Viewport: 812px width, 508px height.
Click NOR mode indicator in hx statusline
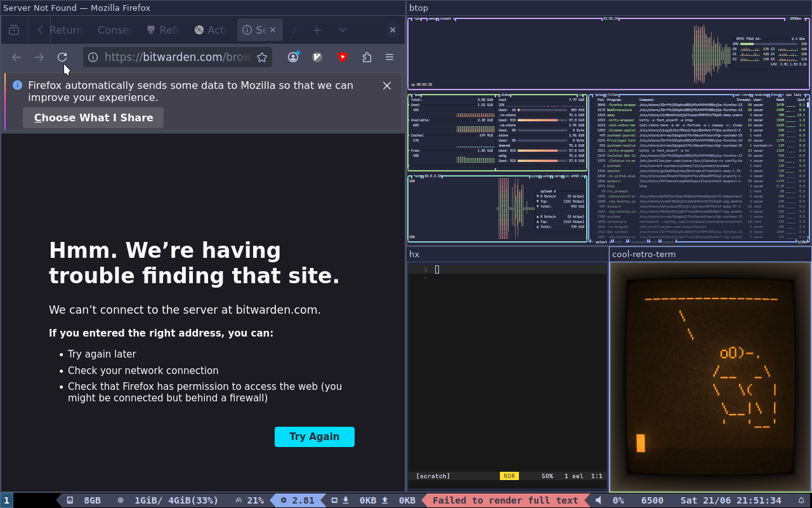tap(508, 476)
